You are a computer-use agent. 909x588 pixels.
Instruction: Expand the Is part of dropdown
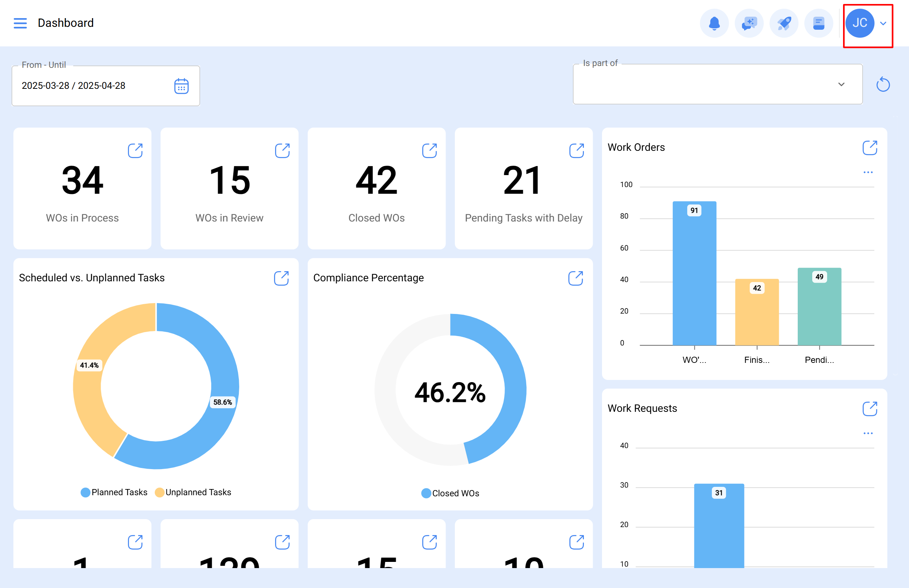coord(842,84)
